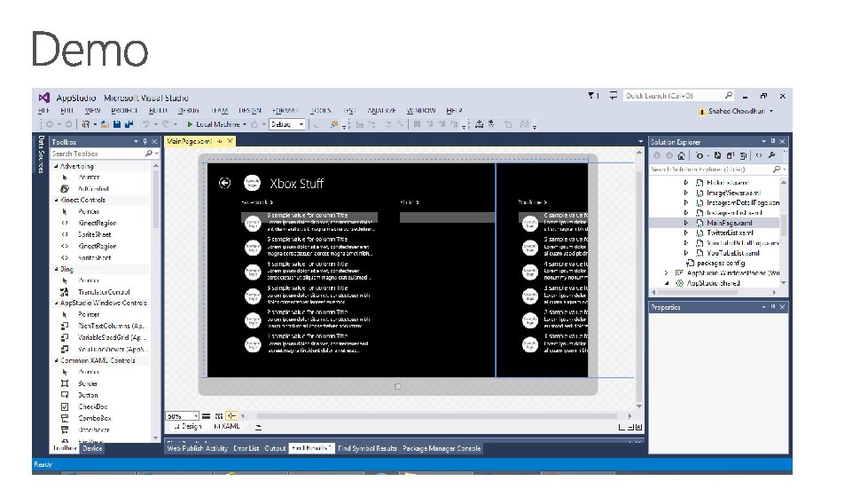Click Collapse All in Solution Explorer toolbar
Viewport: 868px width, 489px height.
pyautogui.click(x=731, y=155)
